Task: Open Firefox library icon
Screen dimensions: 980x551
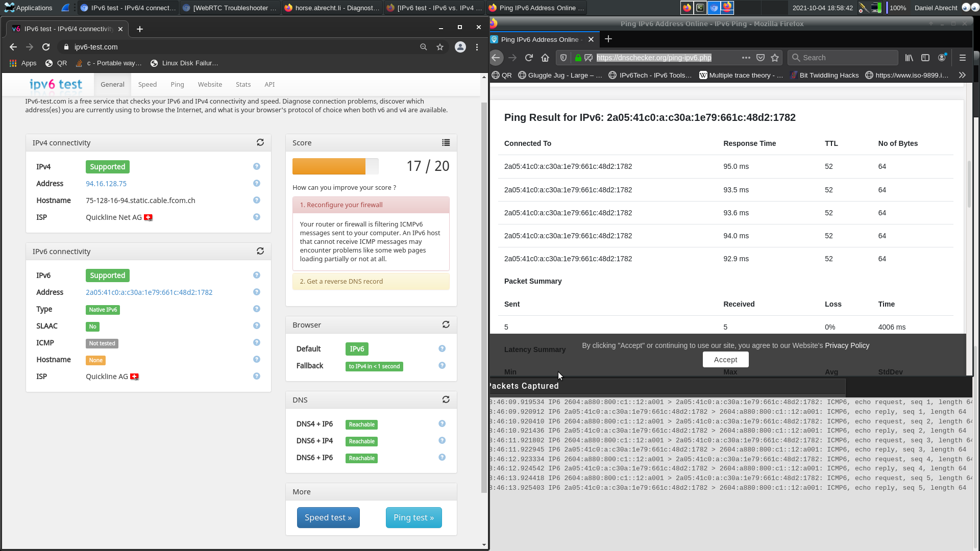Action: tap(909, 58)
